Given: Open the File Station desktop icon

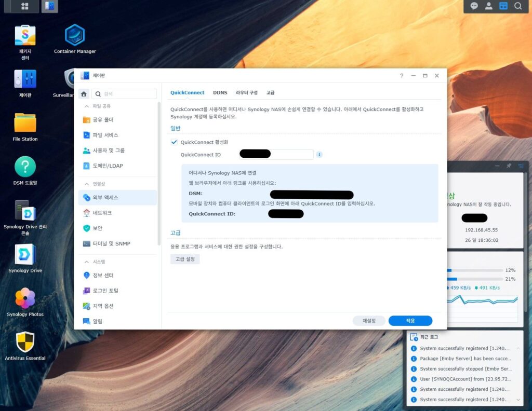Looking at the screenshot, I should pyautogui.click(x=25, y=127).
